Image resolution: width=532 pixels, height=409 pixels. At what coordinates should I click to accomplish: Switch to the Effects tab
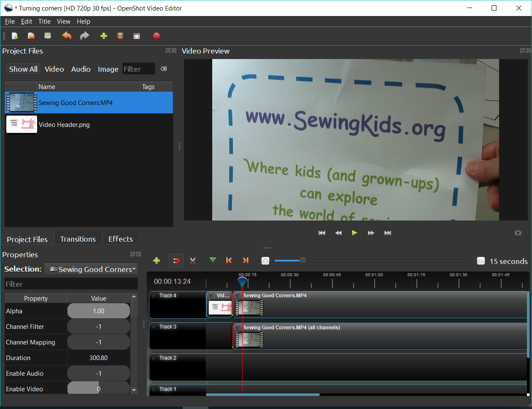[121, 239]
